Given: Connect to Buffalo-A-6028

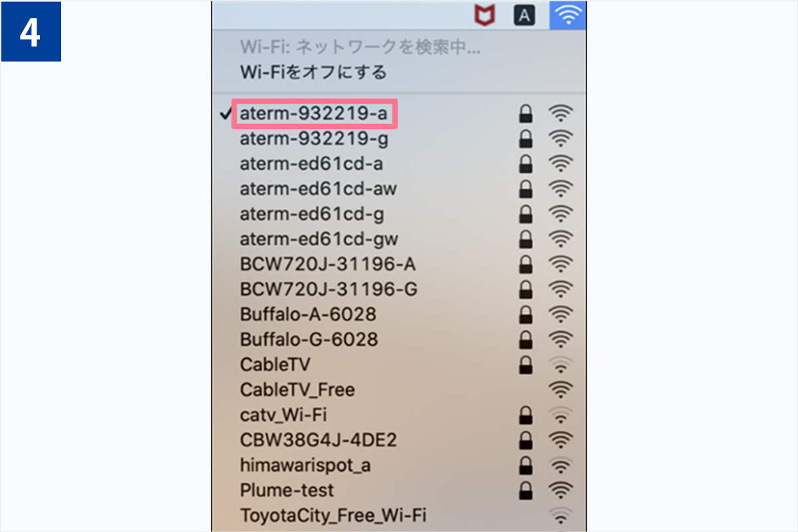Looking at the screenshot, I should coord(399,314).
